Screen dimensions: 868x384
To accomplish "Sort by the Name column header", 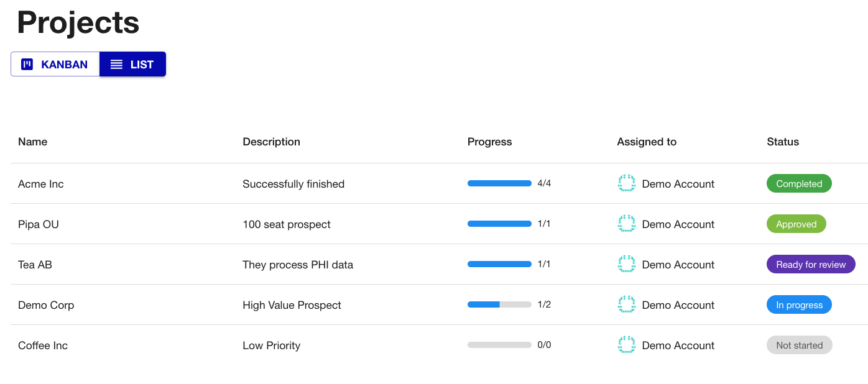I will point(32,142).
